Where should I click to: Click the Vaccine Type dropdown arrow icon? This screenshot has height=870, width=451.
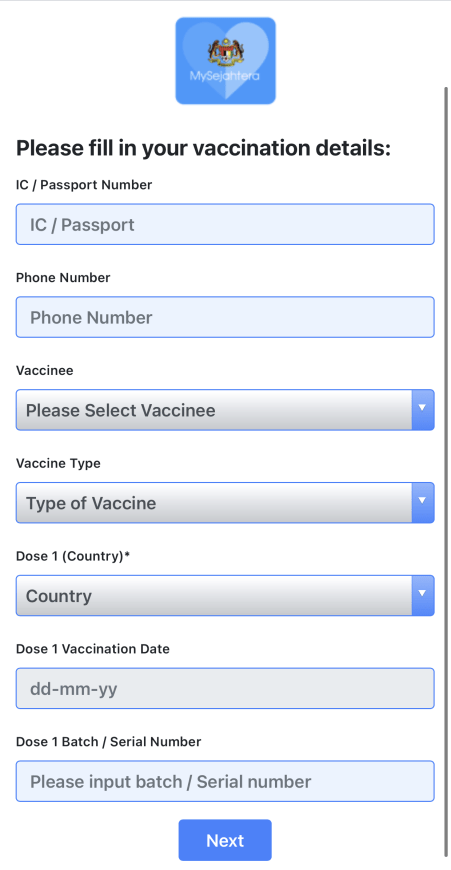coord(423,502)
